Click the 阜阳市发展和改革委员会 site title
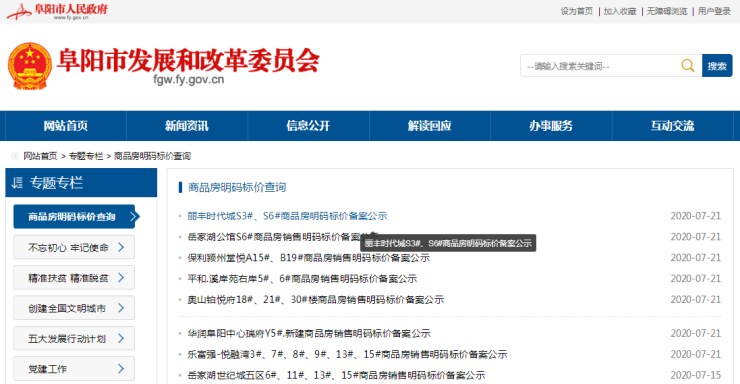 tap(188, 60)
